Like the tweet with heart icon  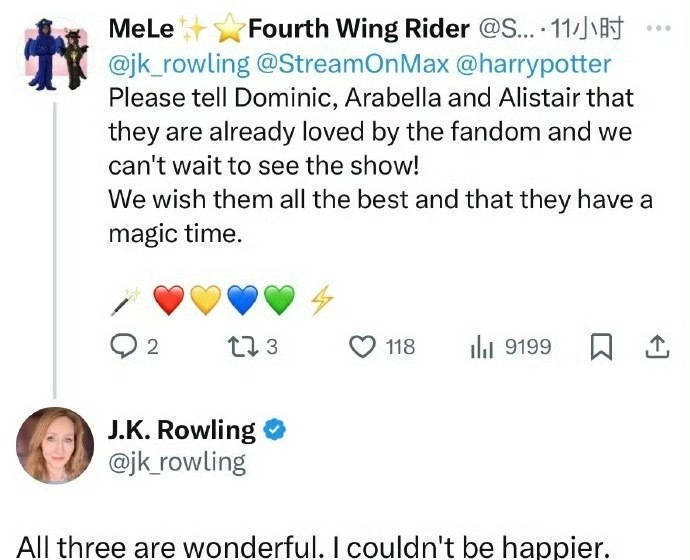pos(361,347)
